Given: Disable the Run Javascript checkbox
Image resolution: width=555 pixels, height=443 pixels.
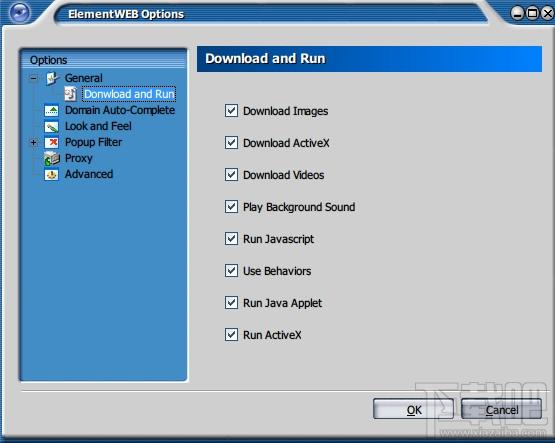Looking at the screenshot, I should (231, 239).
